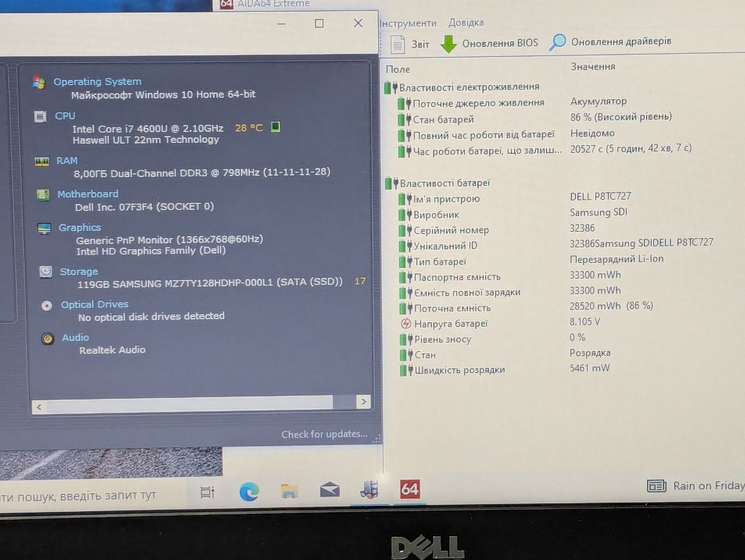Minimize the Speccy window
The image size is (745, 560).
coord(282,24)
